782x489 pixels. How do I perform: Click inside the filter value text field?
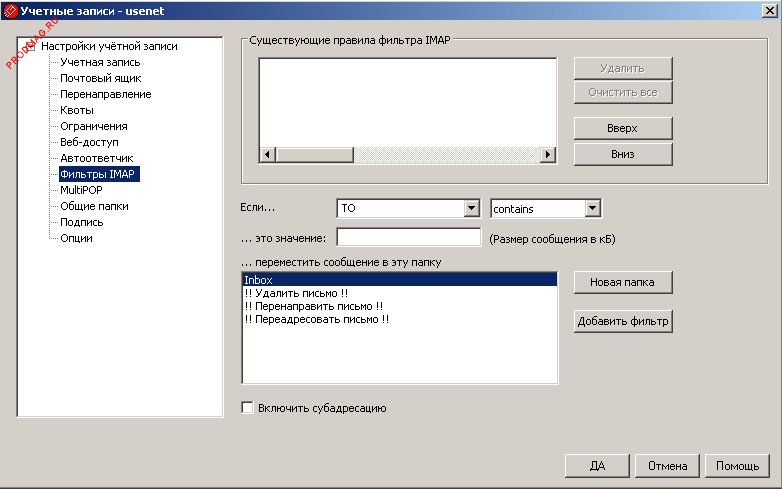pyautogui.click(x=409, y=238)
